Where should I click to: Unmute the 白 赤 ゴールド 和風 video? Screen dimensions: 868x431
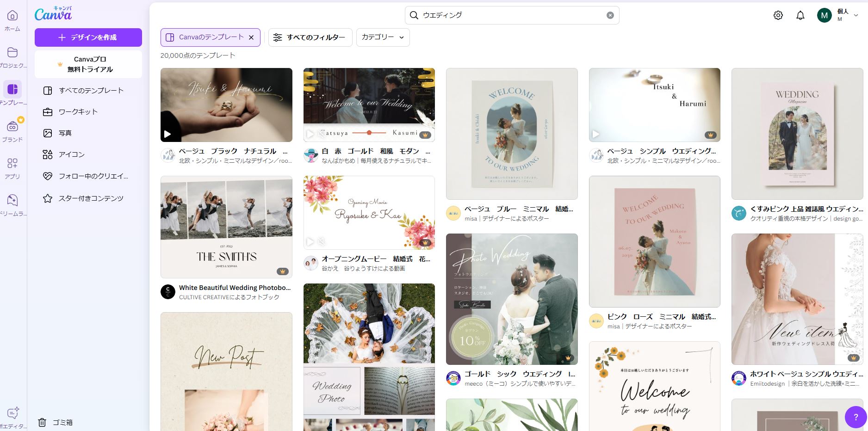[x=322, y=134]
